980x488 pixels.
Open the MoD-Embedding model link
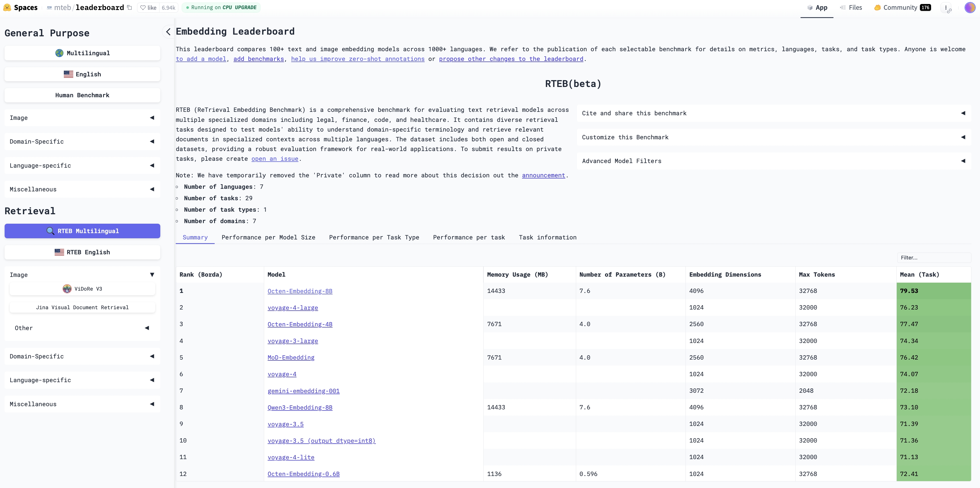tap(291, 358)
